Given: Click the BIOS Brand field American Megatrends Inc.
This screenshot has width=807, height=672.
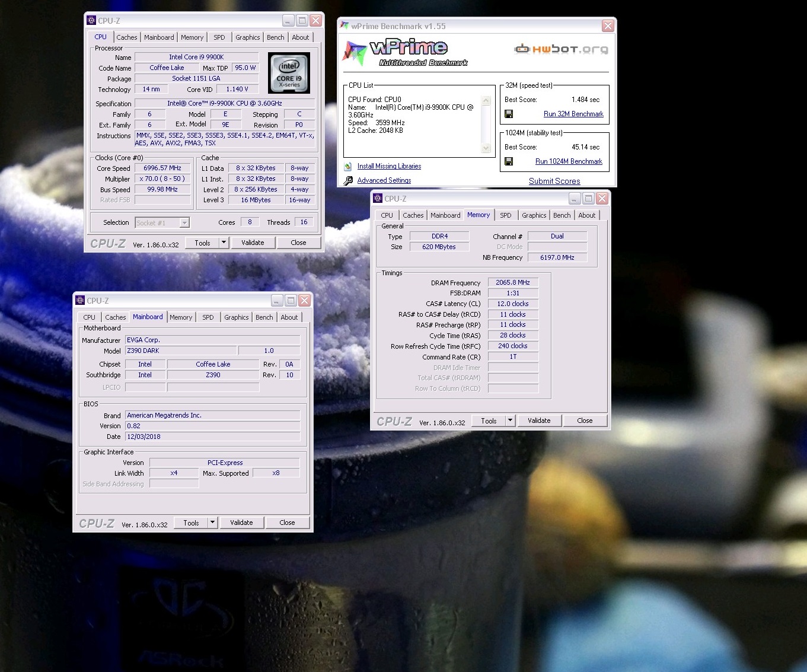Looking at the screenshot, I should click(212, 415).
